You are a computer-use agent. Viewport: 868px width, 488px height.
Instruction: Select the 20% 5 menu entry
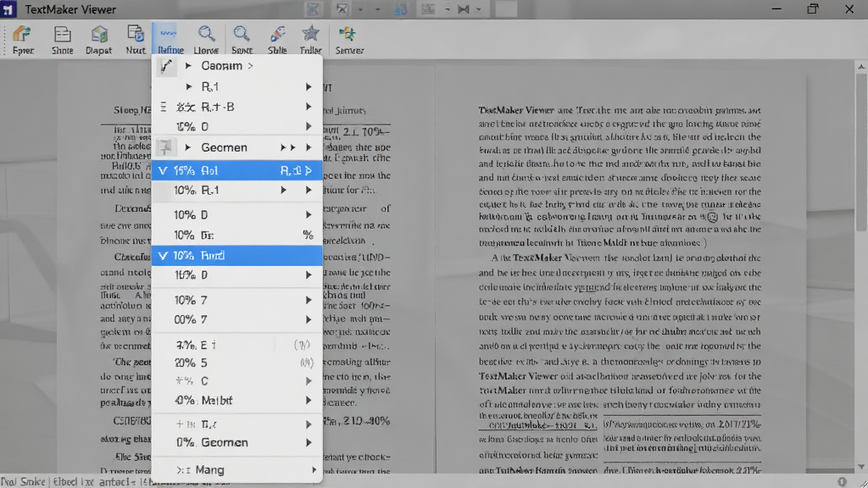point(237,363)
